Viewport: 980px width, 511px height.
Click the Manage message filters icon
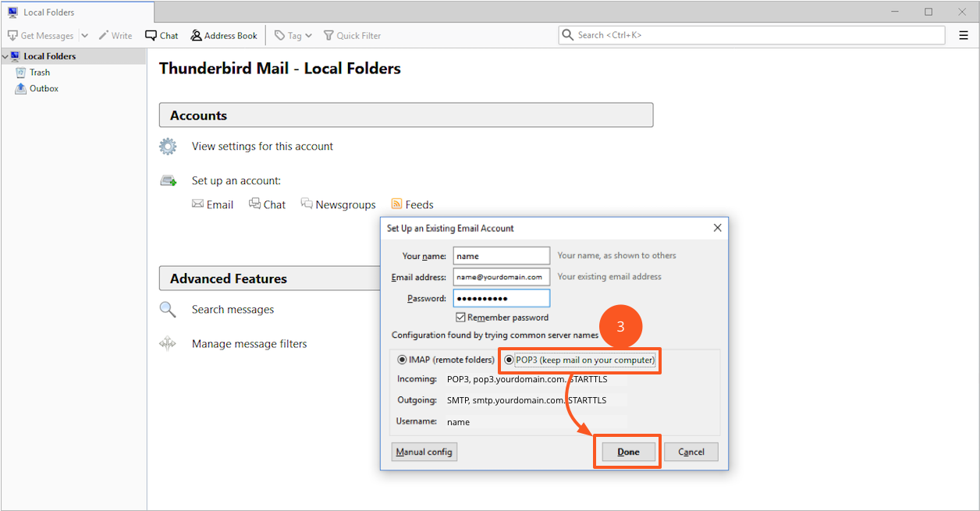[168, 344]
